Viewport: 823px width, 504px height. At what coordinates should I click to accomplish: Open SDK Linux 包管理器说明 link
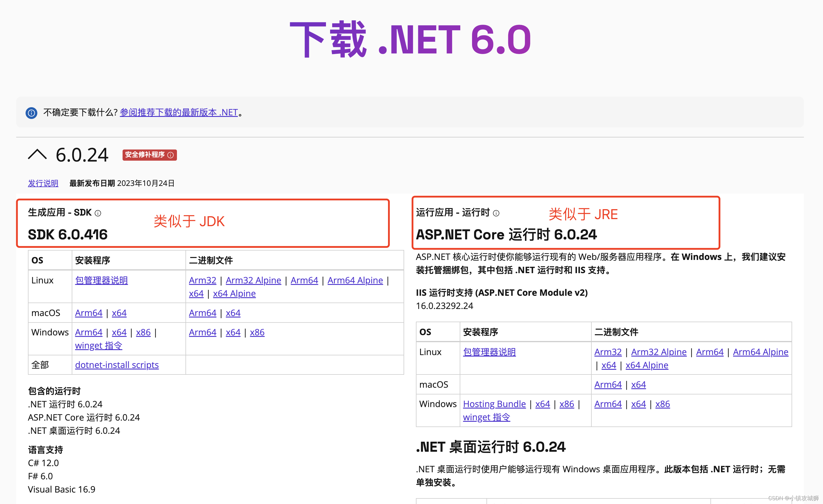101,280
